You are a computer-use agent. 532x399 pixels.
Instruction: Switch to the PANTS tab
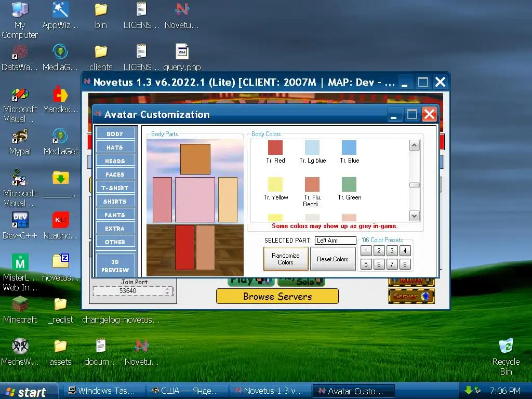click(115, 215)
